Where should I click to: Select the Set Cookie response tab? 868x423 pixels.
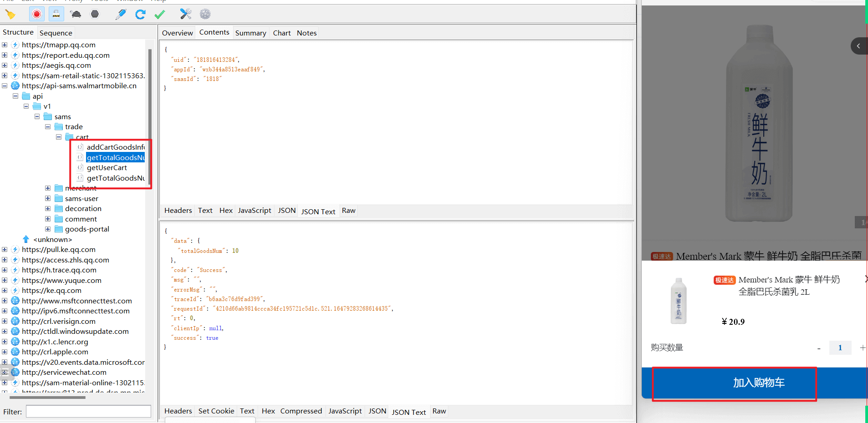click(216, 411)
